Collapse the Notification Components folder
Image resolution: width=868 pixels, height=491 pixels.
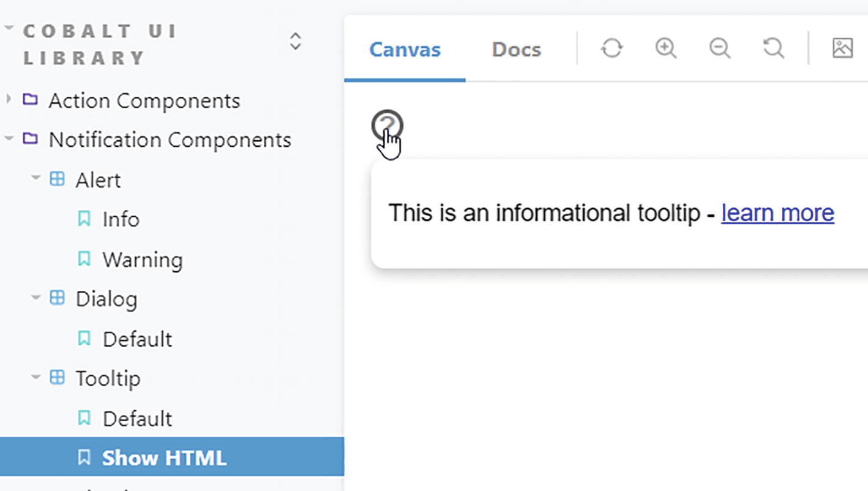click(9, 140)
